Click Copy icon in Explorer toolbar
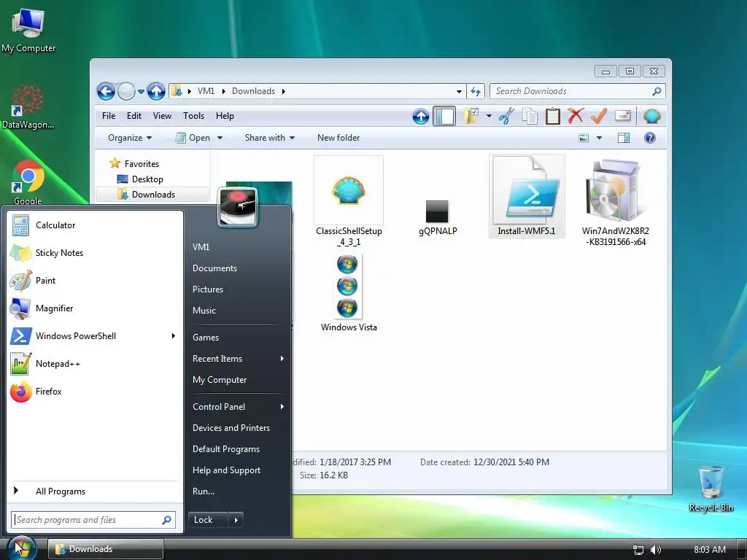The image size is (747, 560). click(x=530, y=116)
